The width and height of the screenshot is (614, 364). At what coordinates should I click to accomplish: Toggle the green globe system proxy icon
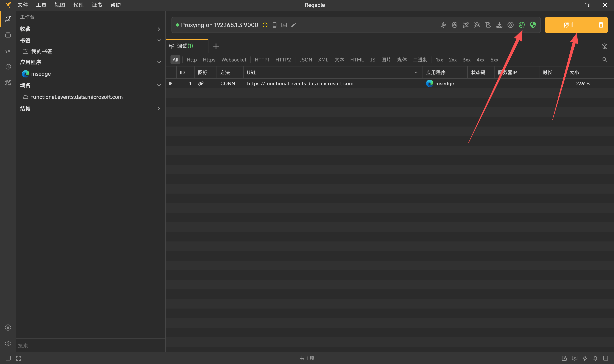(521, 25)
